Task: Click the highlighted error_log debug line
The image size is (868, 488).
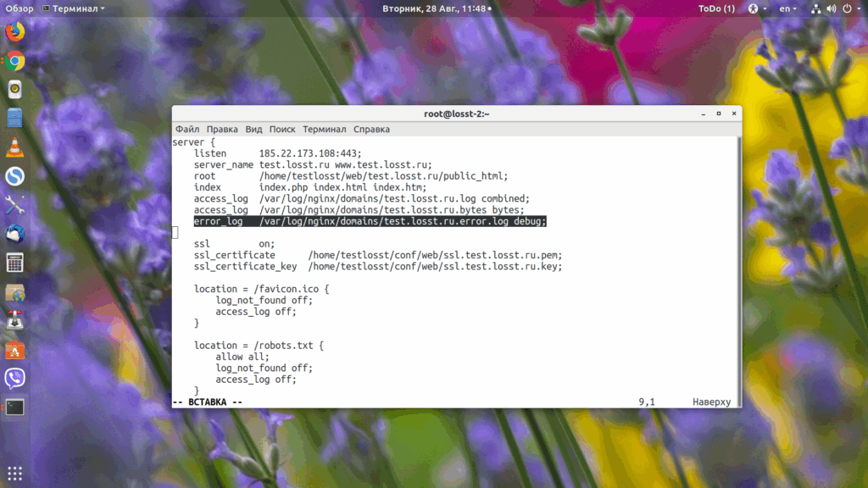Action: (370, 221)
